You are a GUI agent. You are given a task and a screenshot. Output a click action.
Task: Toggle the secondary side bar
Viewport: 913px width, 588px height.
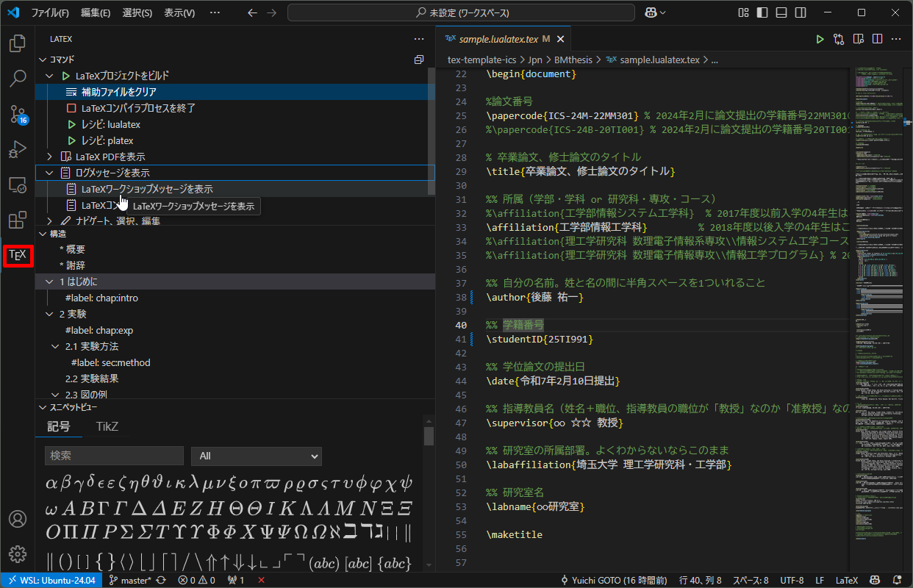[x=801, y=12]
